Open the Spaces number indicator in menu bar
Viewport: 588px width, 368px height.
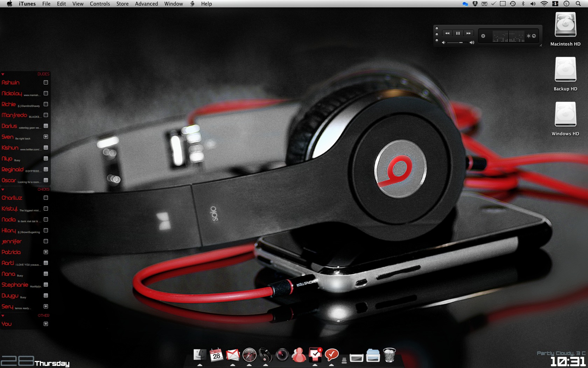555,4
